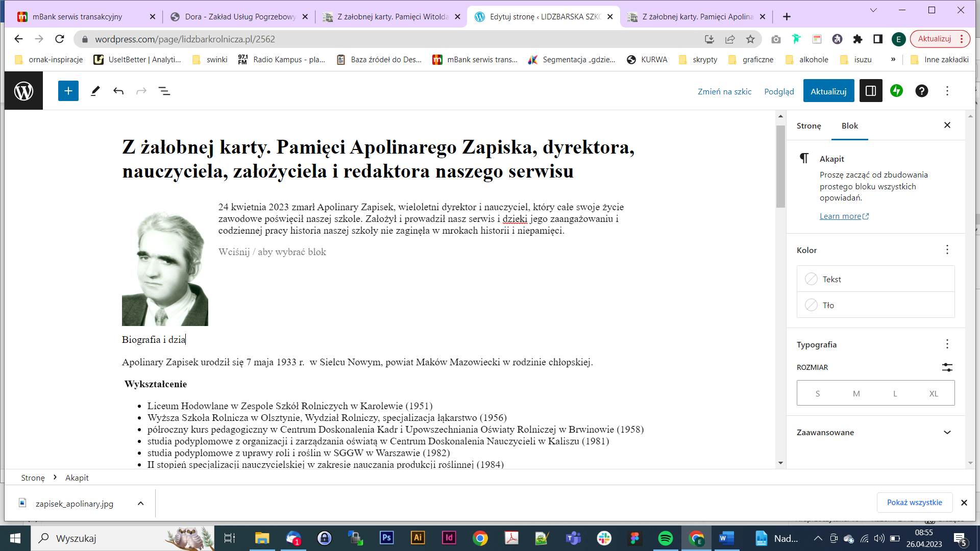The width and height of the screenshot is (980, 551).
Task: Open the document overview list view
Action: click(x=164, y=91)
